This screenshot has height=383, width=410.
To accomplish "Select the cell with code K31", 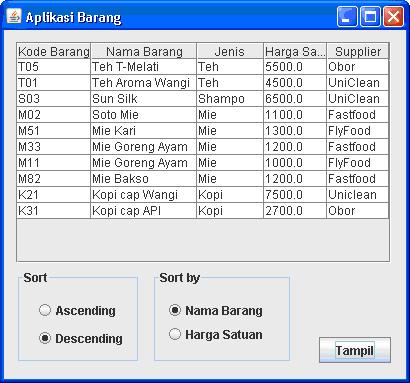I will click(x=54, y=211).
